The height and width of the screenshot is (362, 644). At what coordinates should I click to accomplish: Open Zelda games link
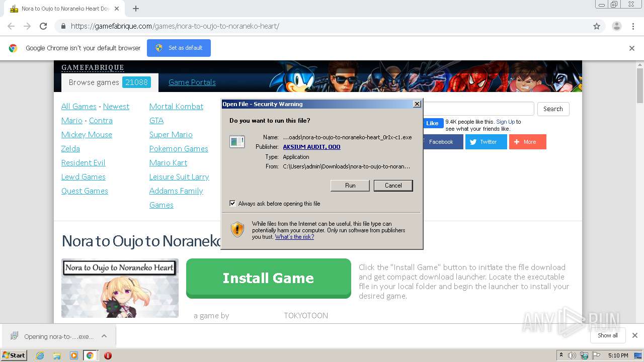click(70, 149)
